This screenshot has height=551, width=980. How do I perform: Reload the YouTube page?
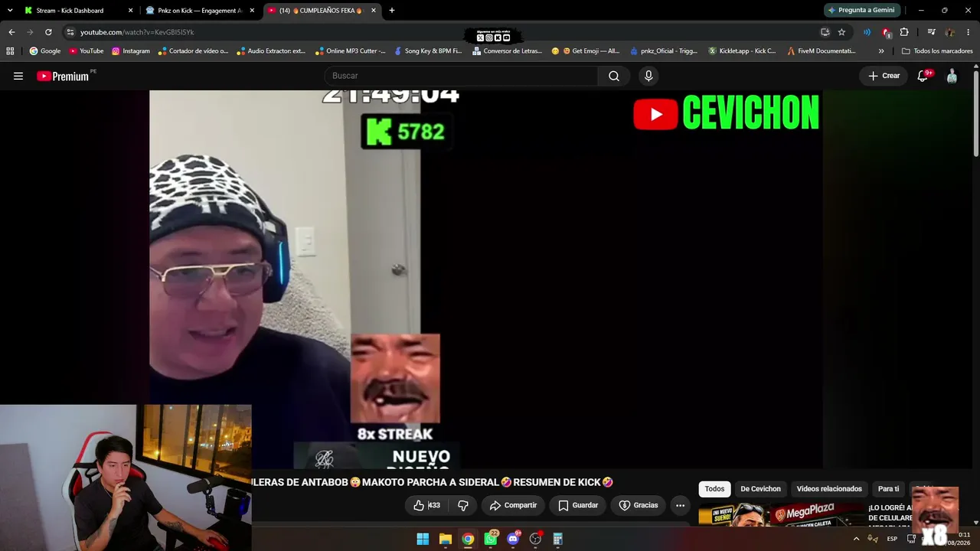[48, 32]
